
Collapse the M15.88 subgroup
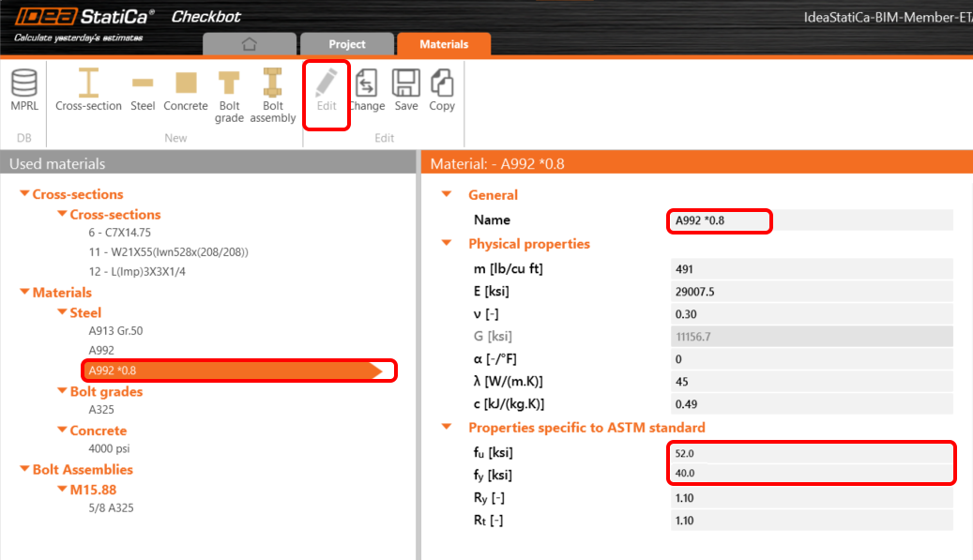click(61, 489)
